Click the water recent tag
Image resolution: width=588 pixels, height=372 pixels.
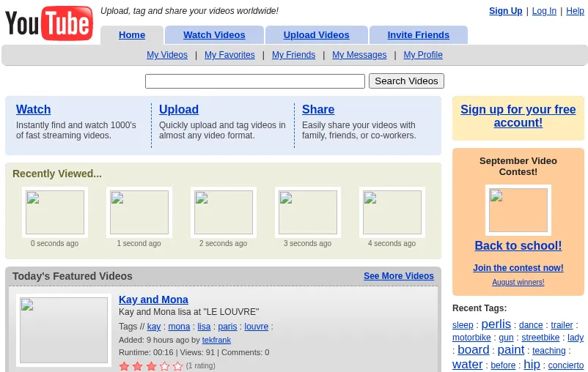(x=467, y=364)
